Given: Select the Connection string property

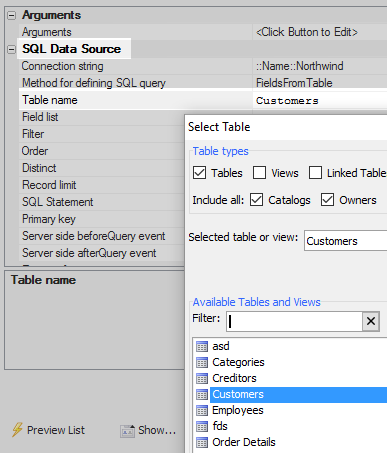Looking at the screenshot, I should [x=62, y=66].
